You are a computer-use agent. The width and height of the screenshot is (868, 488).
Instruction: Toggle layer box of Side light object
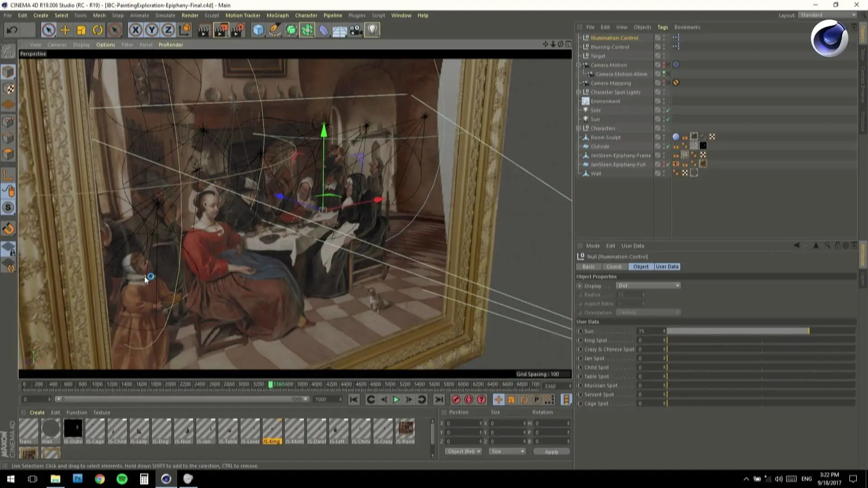click(658, 110)
